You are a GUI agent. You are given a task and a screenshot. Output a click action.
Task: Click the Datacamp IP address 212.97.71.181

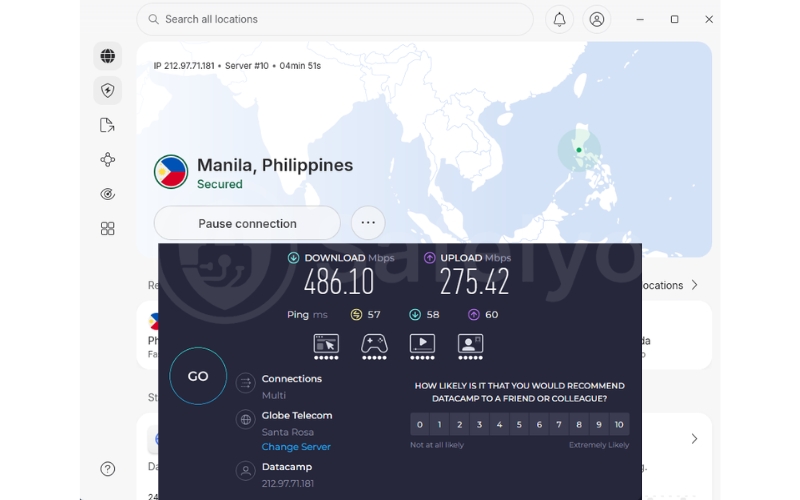pyautogui.click(x=288, y=483)
